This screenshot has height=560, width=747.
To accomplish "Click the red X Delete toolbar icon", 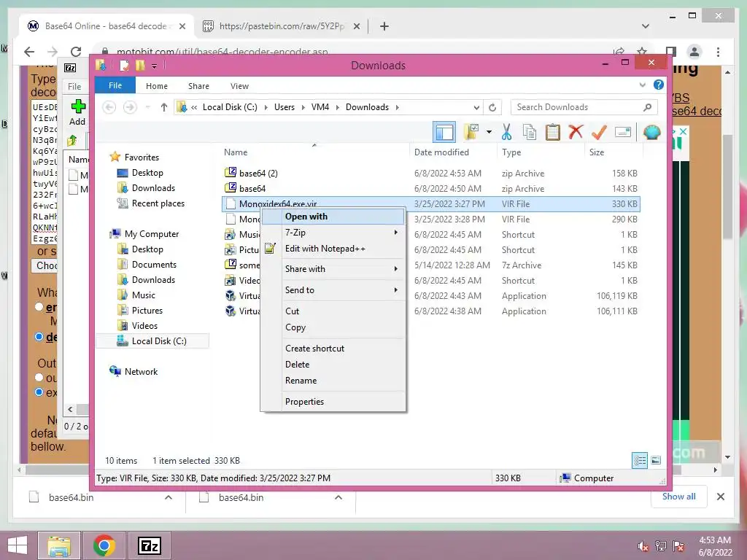I will (x=576, y=131).
